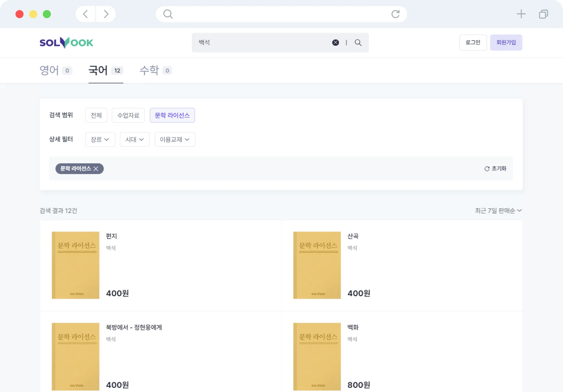
Task: Go back with the browser back arrow
Action: coord(85,14)
